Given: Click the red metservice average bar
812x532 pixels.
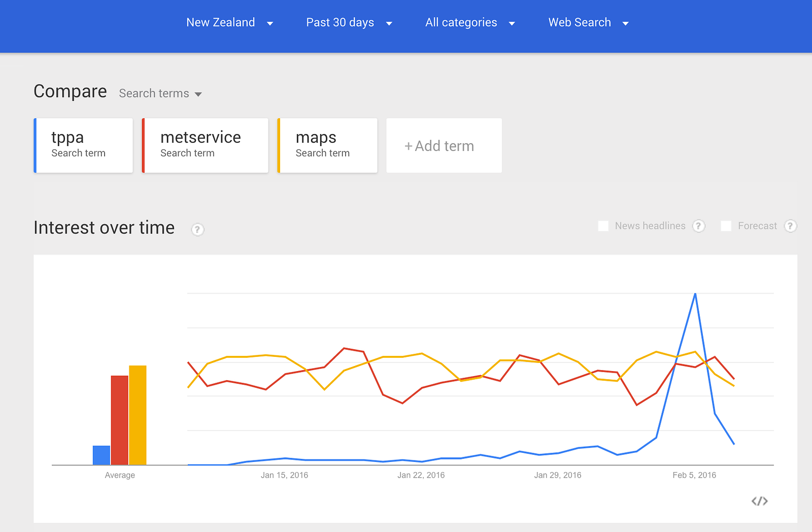Looking at the screenshot, I should pyautogui.click(x=120, y=420).
